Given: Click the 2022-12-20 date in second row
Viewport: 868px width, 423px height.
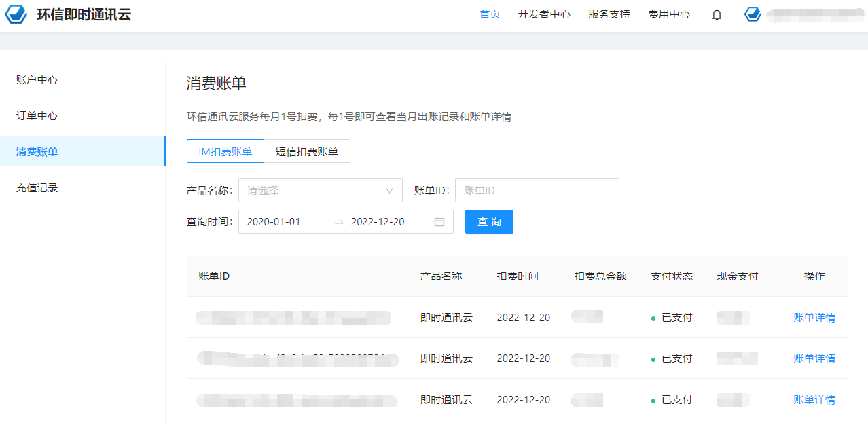Looking at the screenshot, I should coord(524,358).
